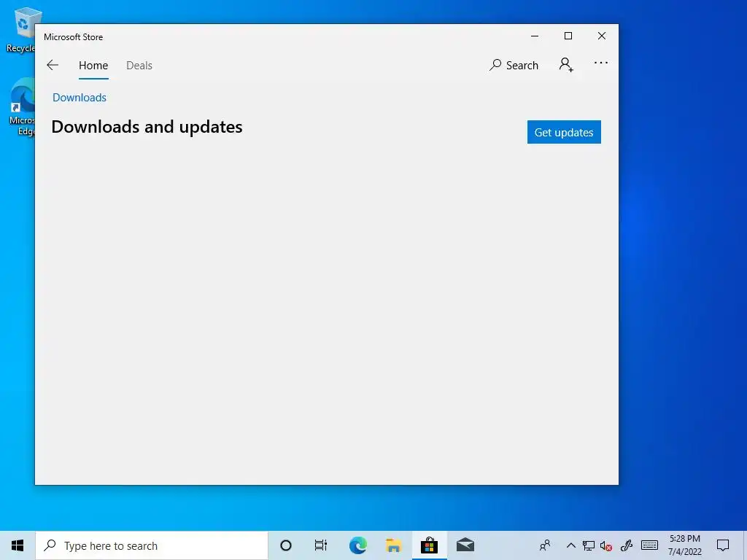Open Task View on the taskbar

click(321, 545)
